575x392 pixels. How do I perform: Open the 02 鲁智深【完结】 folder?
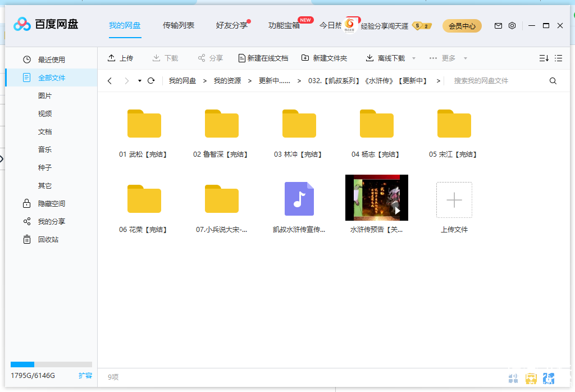221,124
